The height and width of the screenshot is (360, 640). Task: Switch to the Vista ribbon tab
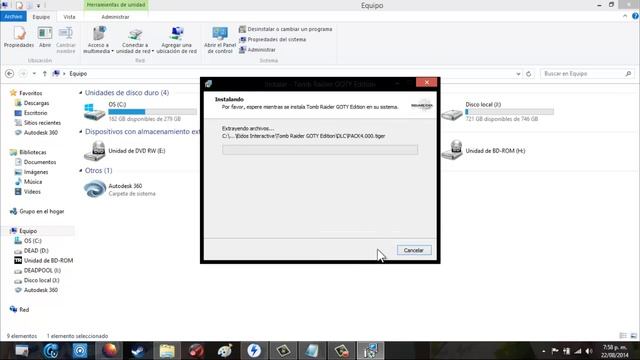[69, 17]
